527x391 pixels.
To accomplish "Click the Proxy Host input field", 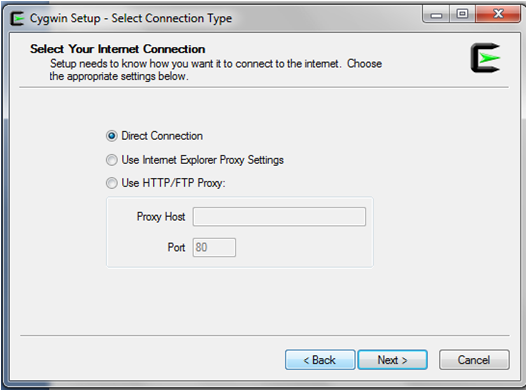I will click(279, 217).
